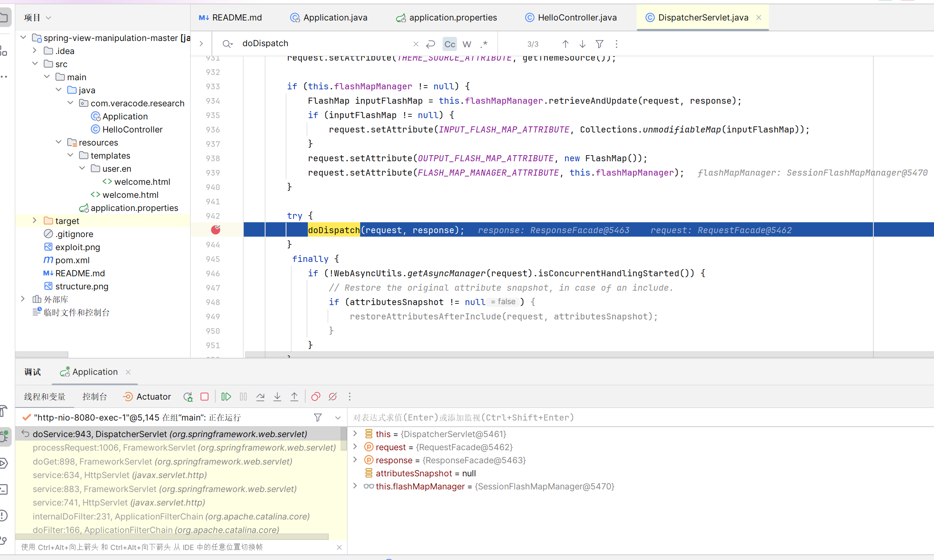934x560 pixels.
Task: Click the Resume Program debug icon
Action: 226,397
